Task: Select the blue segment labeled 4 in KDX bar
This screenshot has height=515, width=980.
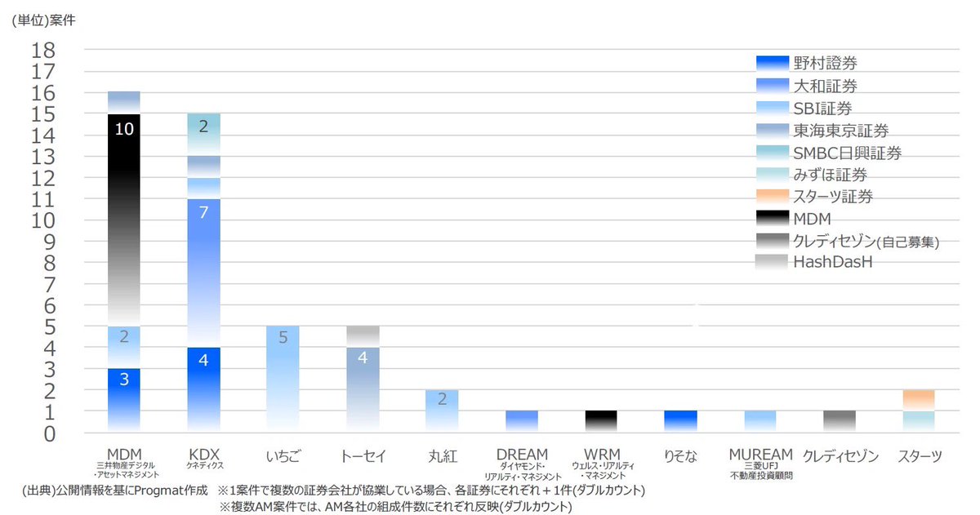Action: tap(203, 389)
